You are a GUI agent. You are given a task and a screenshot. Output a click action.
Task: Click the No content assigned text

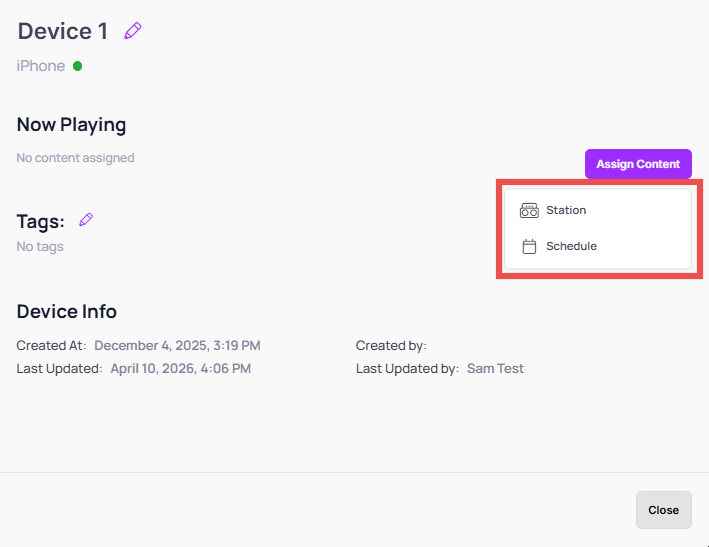click(x=76, y=158)
